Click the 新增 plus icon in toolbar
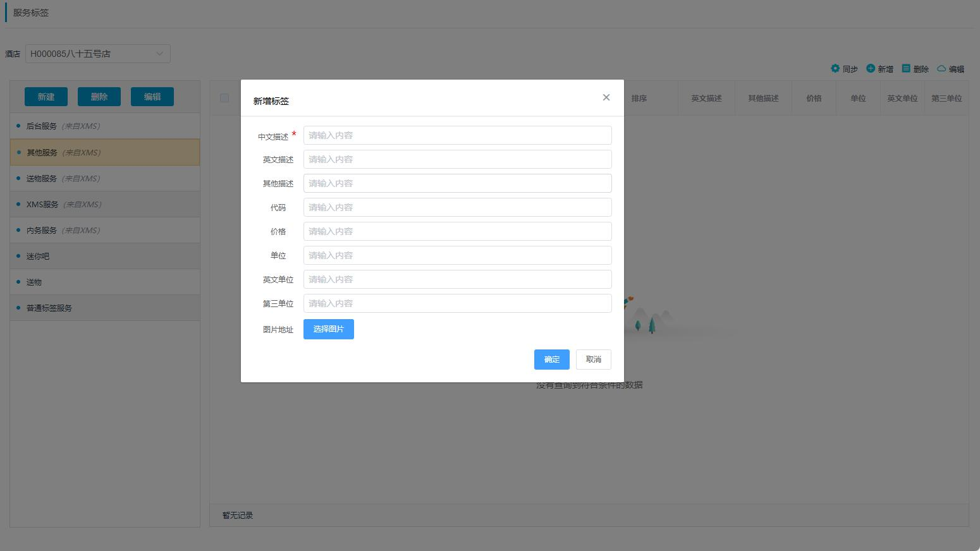 pos(871,68)
